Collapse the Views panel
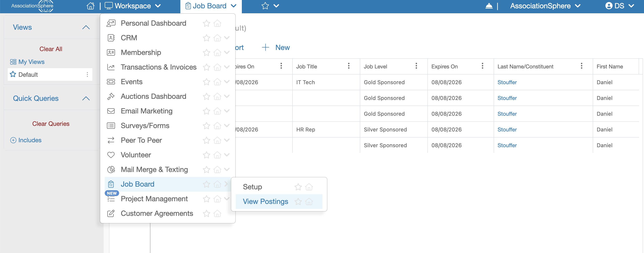 pos(86,27)
